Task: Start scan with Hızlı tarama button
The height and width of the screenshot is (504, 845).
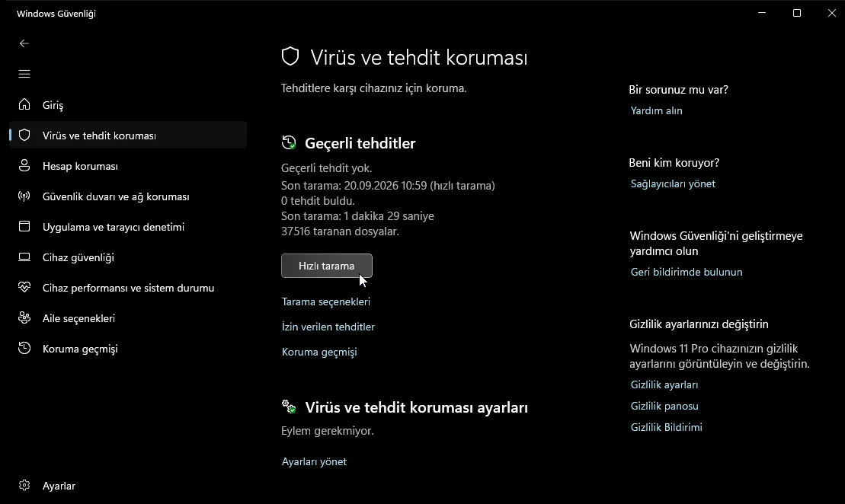Action: click(327, 266)
